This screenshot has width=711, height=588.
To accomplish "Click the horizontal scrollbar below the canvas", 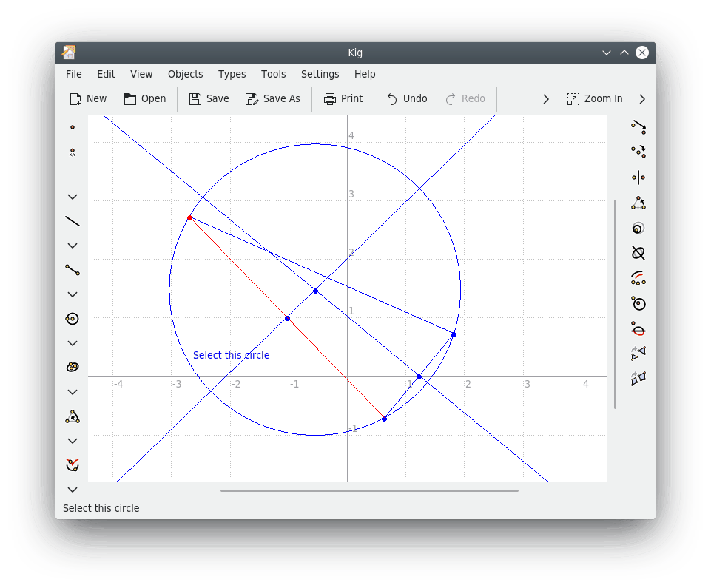I will (369, 490).
